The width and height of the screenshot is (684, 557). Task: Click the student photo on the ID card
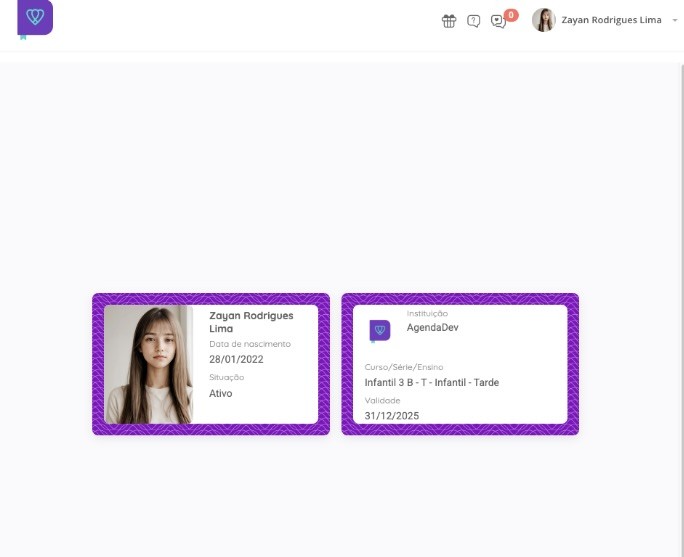pos(149,365)
